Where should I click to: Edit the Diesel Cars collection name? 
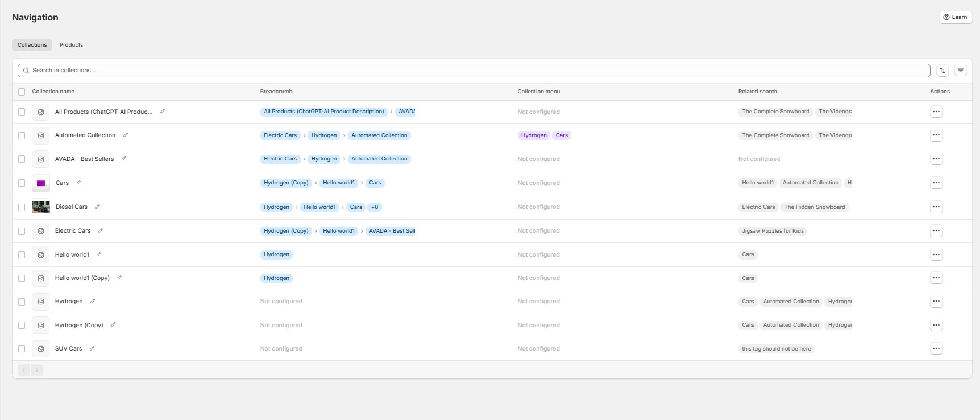(x=98, y=207)
